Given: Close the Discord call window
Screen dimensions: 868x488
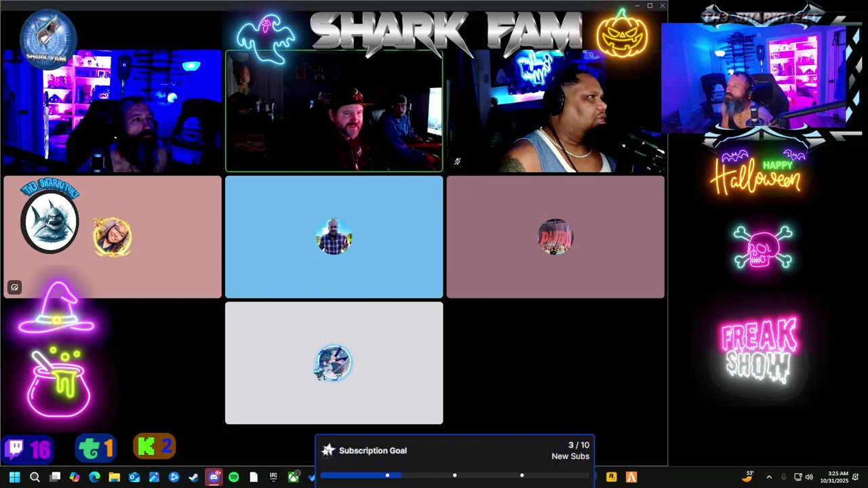Looking at the screenshot, I should pyautogui.click(x=663, y=5).
